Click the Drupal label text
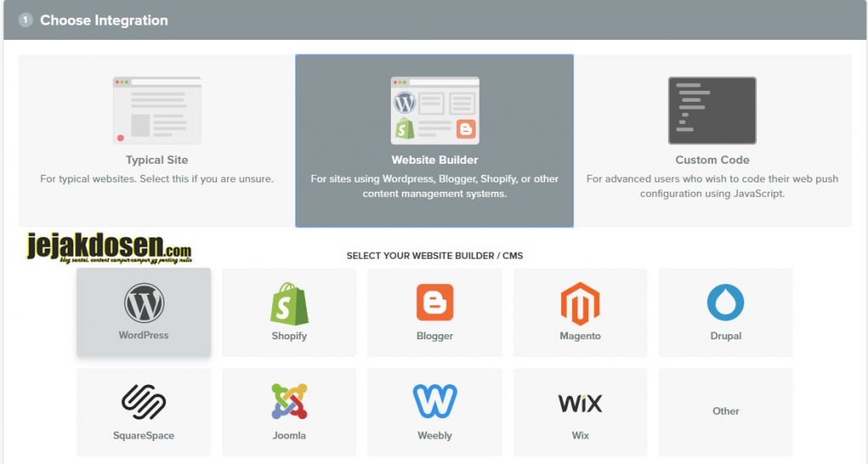 [x=726, y=336]
